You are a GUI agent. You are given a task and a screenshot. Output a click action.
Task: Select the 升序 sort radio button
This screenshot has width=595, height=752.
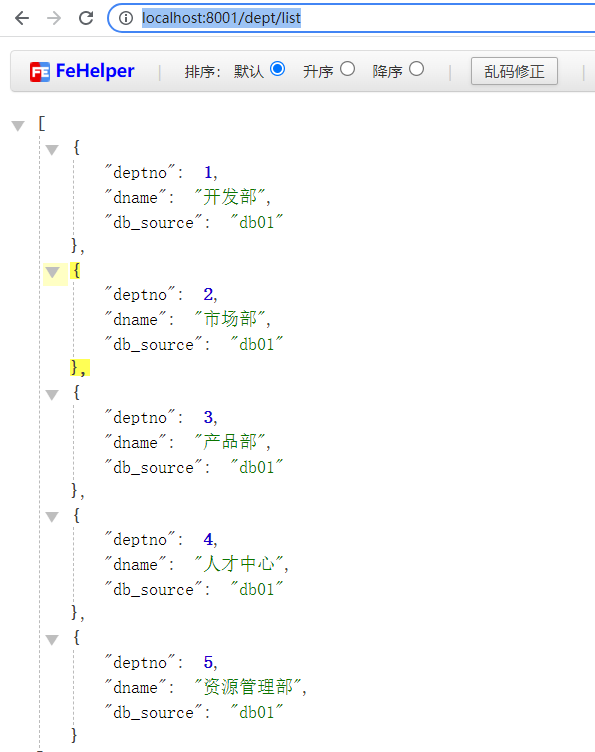pos(347,69)
